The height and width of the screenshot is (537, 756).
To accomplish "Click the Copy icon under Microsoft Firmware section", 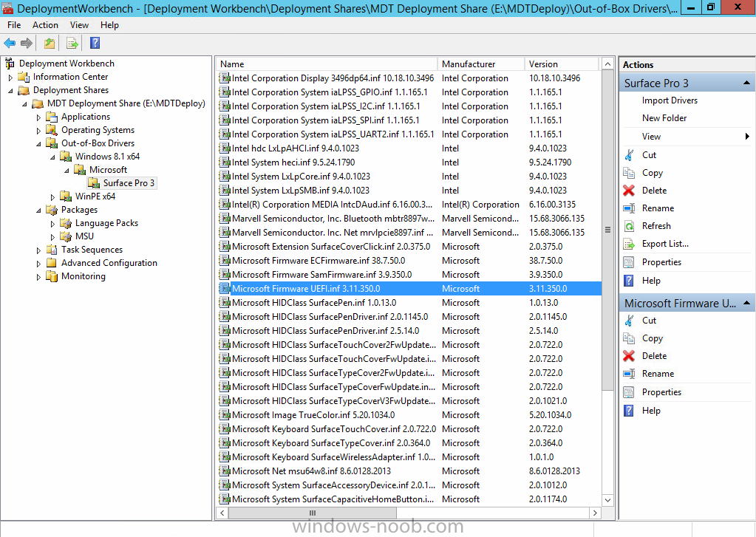I will [x=629, y=338].
